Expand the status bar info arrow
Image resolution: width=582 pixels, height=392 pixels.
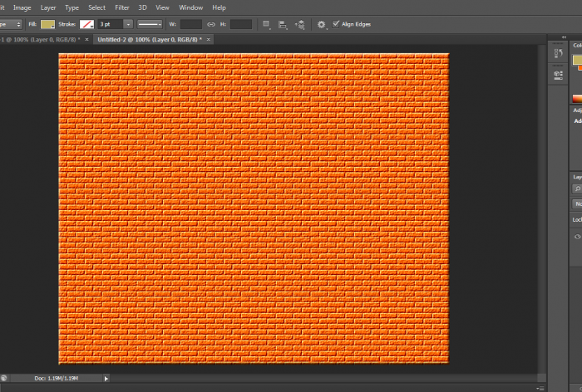pyautogui.click(x=106, y=378)
